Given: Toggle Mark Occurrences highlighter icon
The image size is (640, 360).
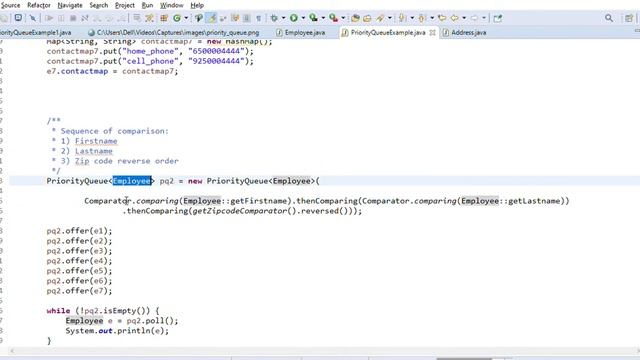Looking at the screenshot, I should [212, 18].
